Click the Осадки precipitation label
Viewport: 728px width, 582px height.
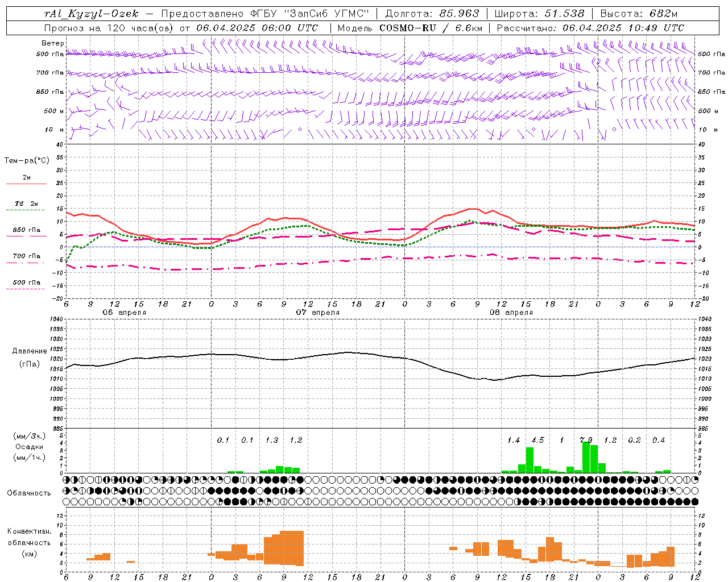[x=30, y=447]
